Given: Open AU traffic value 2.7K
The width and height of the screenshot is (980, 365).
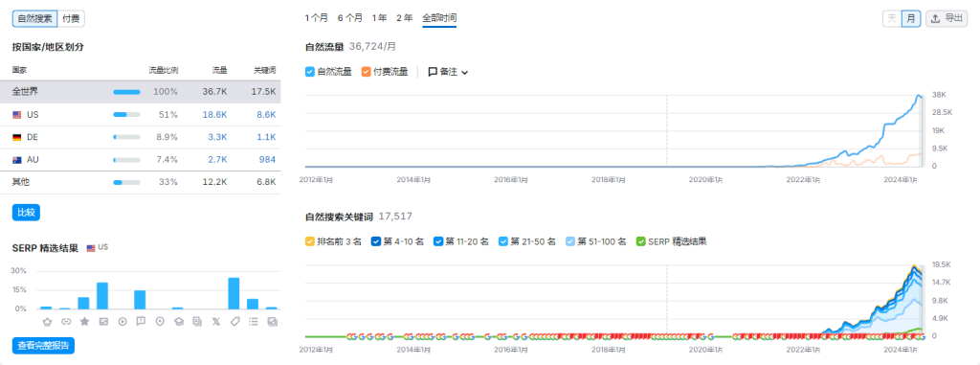Looking at the screenshot, I should tap(217, 160).
